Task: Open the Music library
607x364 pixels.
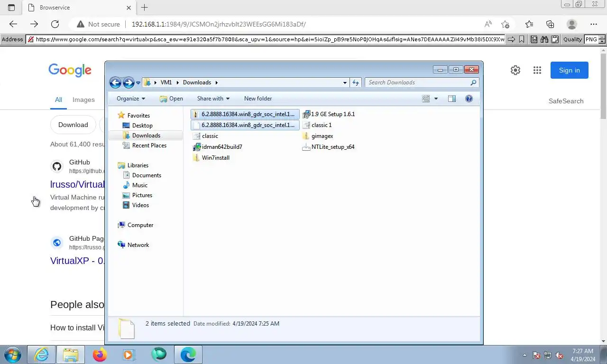Action: pyautogui.click(x=139, y=185)
